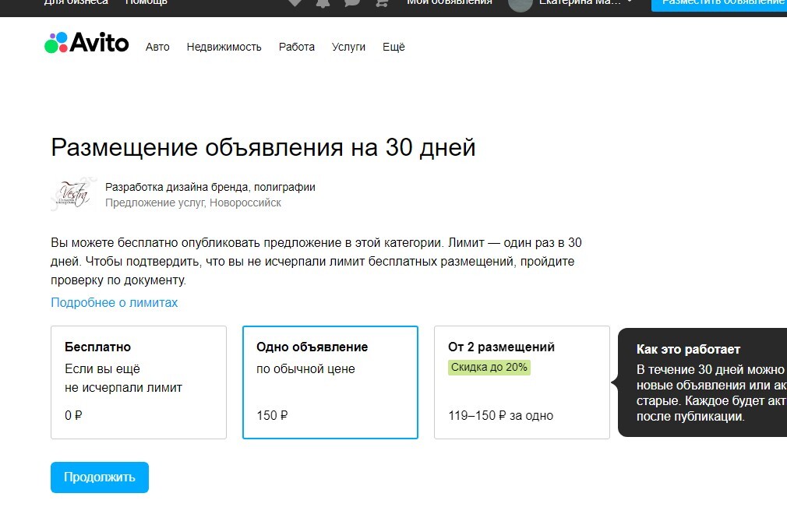Select the Бесплатно placement option
The width and height of the screenshot is (787, 532).
pos(139,382)
